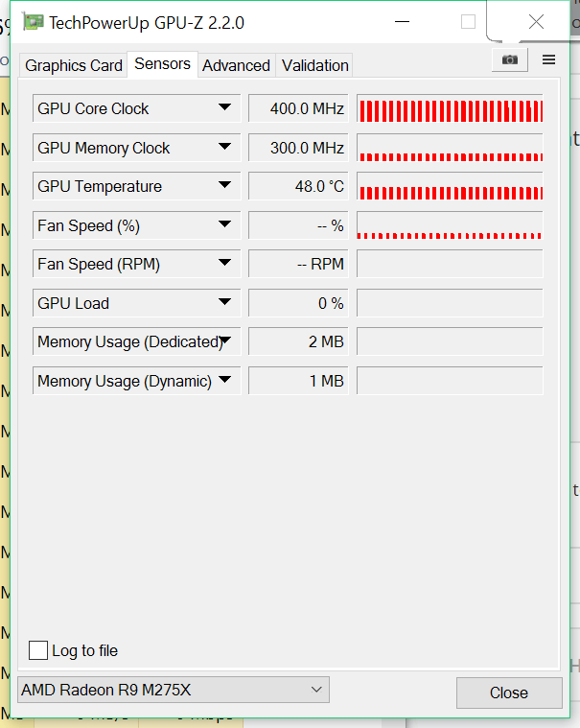The width and height of the screenshot is (580, 728).
Task: Open the GPU Load dropdown arrow
Action: pos(224,302)
